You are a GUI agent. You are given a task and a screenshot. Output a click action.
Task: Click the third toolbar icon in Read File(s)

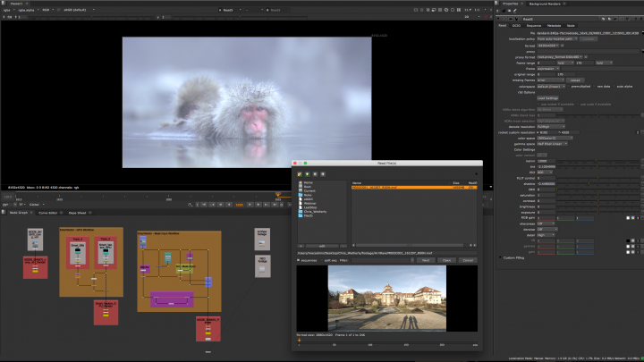pyautogui.click(x=315, y=174)
